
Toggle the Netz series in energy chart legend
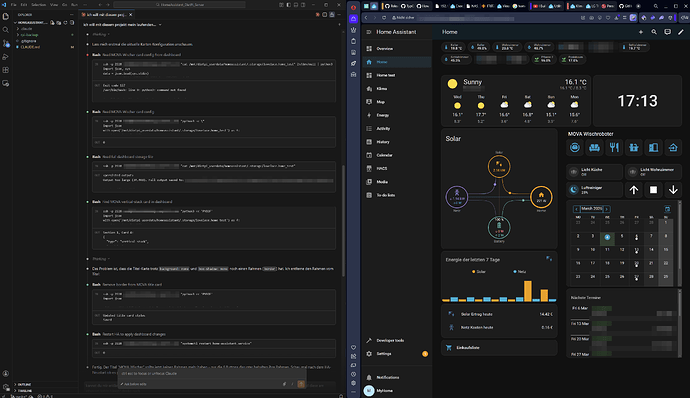520,272
